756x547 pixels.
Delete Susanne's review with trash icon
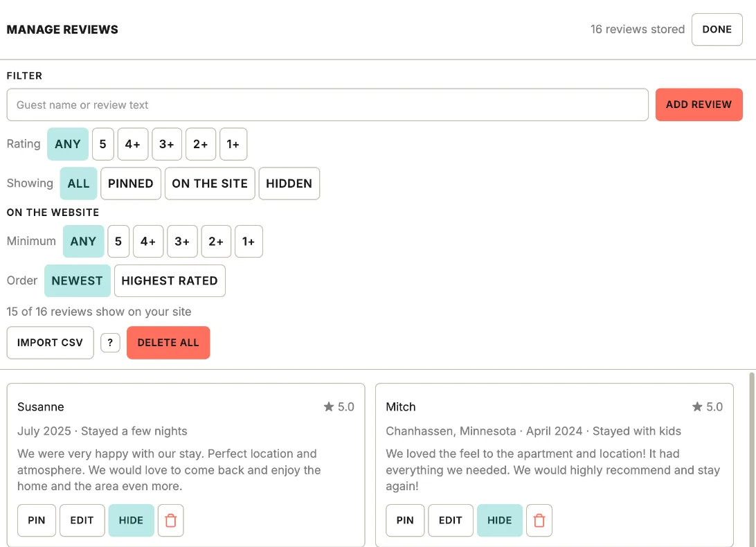pyautogui.click(x=171, y=521)
